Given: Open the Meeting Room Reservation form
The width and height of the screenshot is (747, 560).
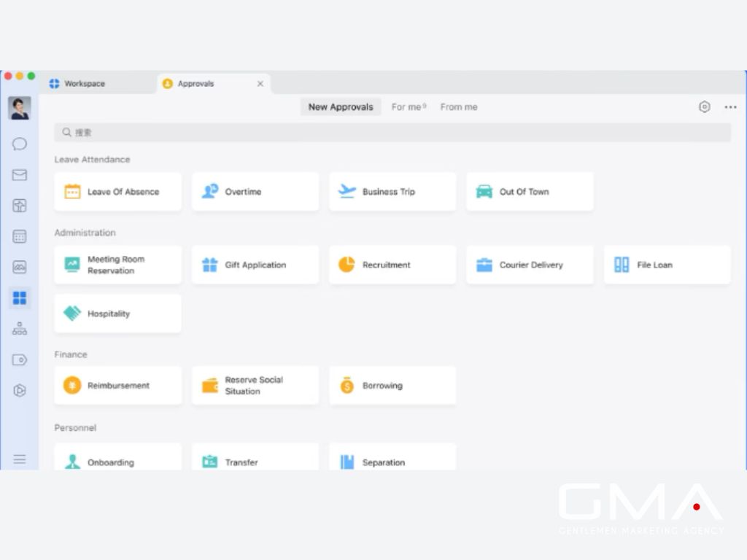Looking at the screenshot, I should pos(118,265).
